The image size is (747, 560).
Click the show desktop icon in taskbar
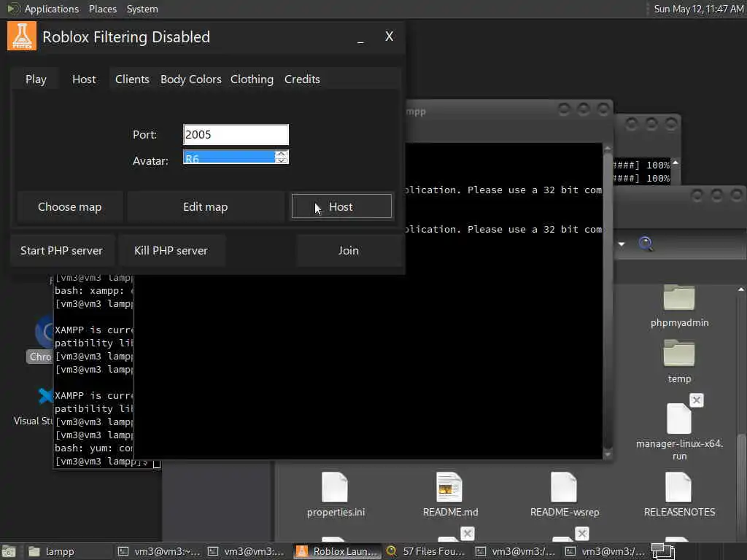[9, 551]
